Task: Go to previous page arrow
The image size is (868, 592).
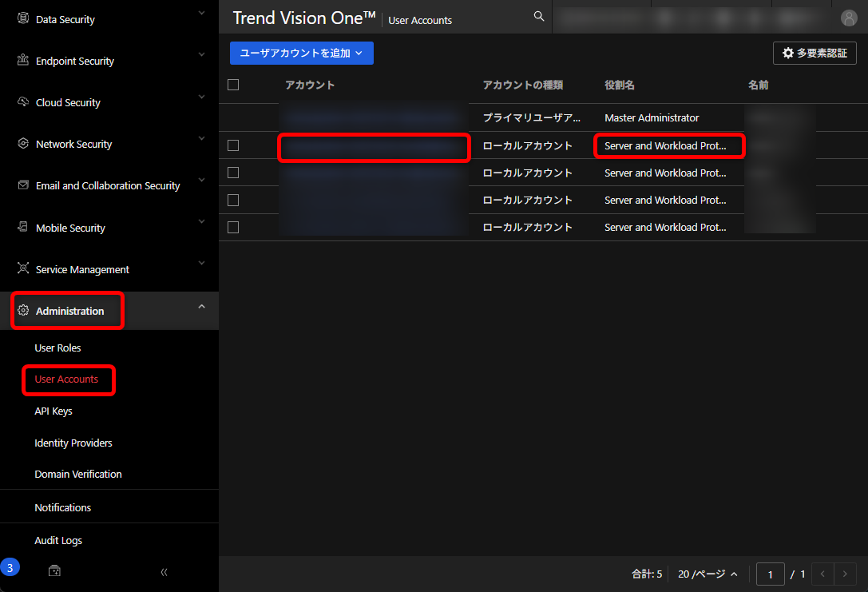Action: point(822,574)
